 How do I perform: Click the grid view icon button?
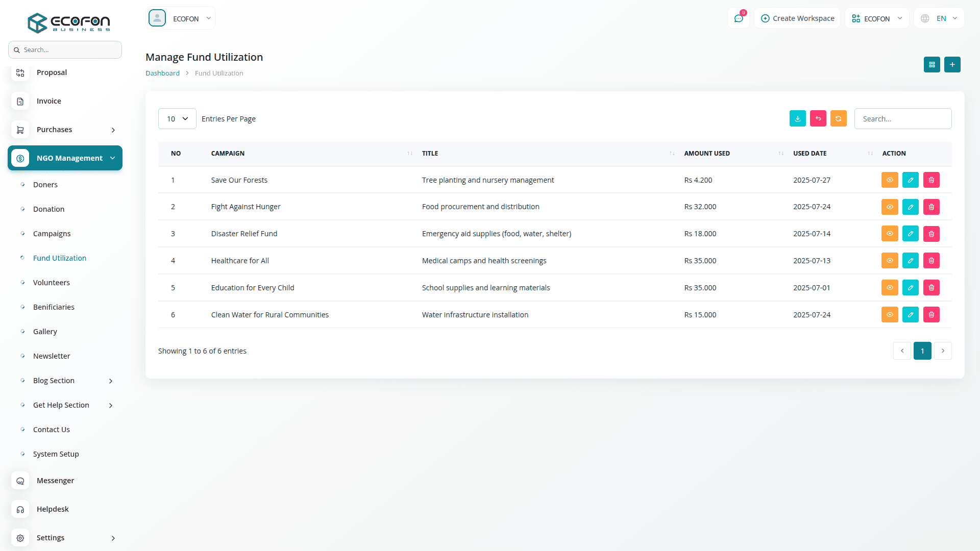[932, 64]
